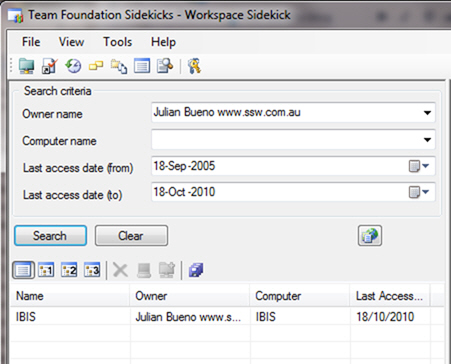451x364 pixels.
Task: Click the Labels Sidekick yellow tags icon
Action: [96, 66]
